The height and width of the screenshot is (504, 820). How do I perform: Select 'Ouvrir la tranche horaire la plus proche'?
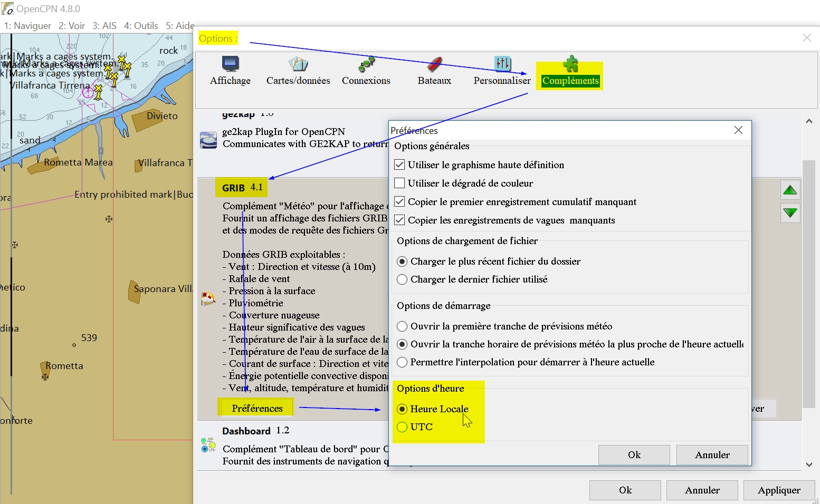pyautogui.click(x=402, y=344)
